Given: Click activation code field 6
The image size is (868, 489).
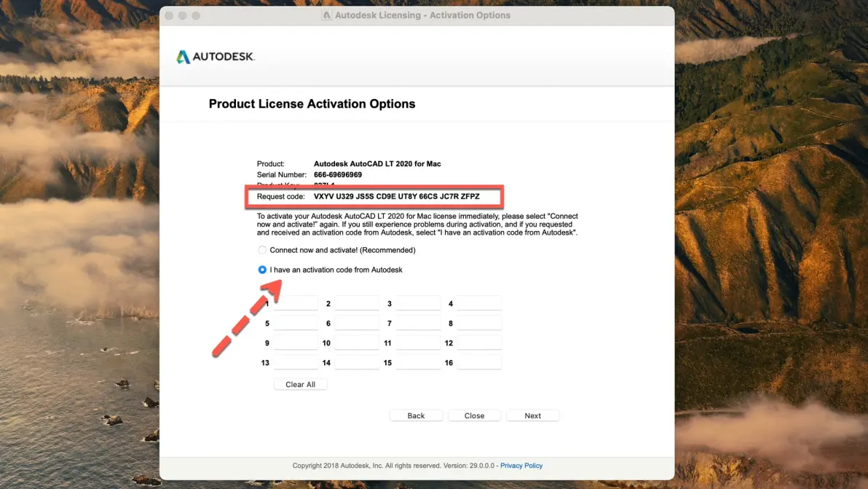Looking at the screenshot, I should coord(357,324).
